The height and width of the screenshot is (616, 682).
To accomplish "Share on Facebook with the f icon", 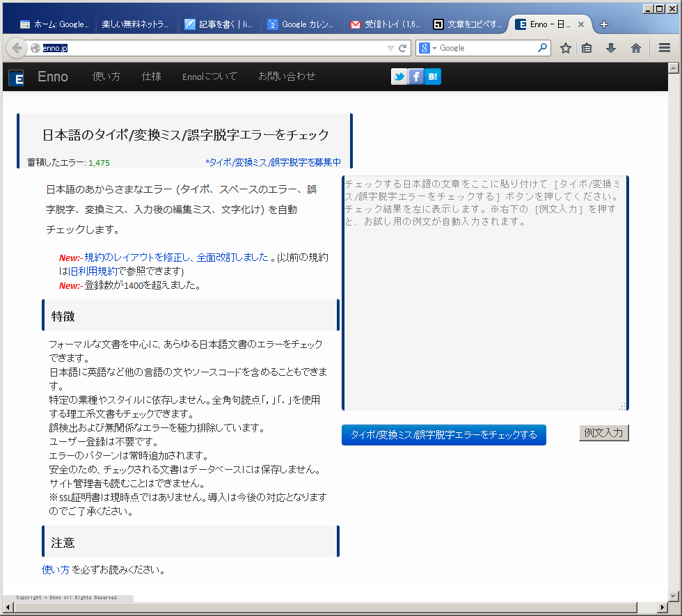I will point(416,77).
